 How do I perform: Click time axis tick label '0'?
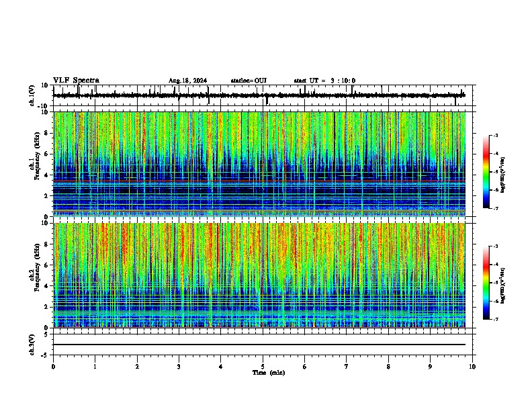pos(53,367)
